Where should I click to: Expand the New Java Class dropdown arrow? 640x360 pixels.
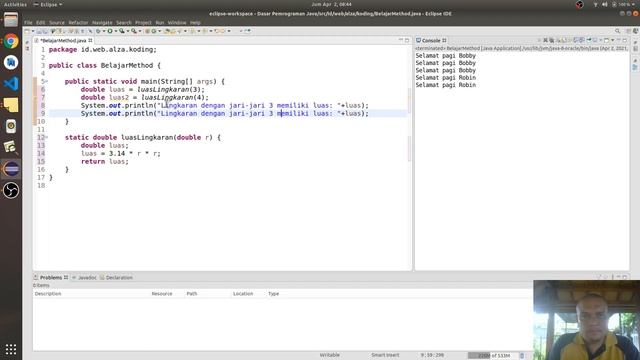[159, 31]
